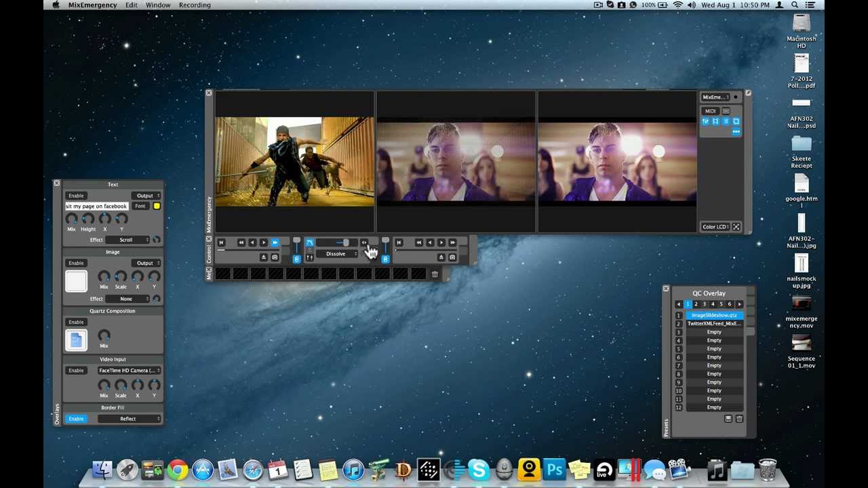Click the yellow text color swatch
The image size is (868, 488).
[x=157, y=206]
